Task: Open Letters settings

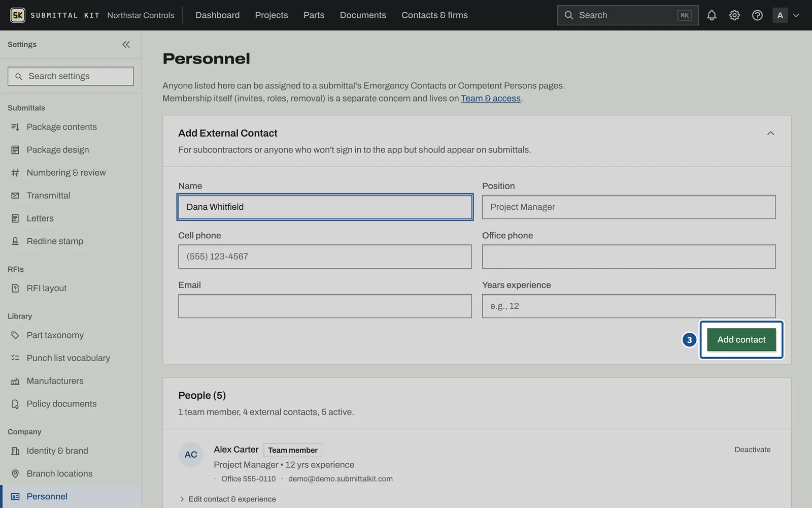Action: (71, 218)
